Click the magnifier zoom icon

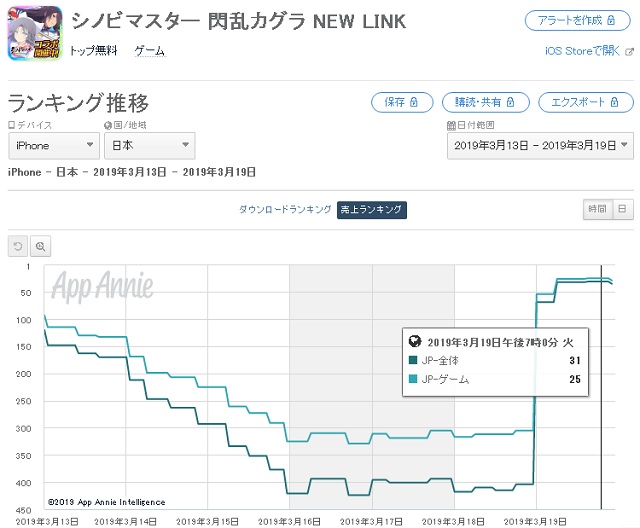(x=40, y=246)
